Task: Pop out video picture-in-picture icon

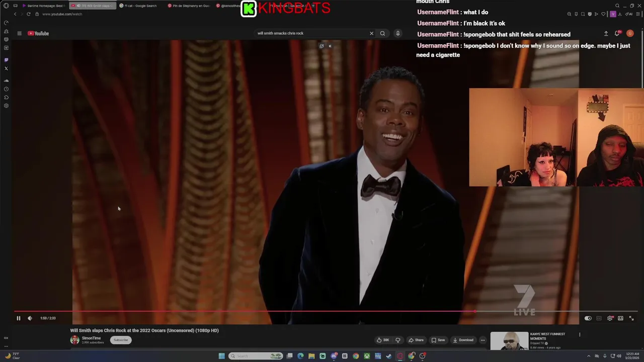Action: (321, 46)
